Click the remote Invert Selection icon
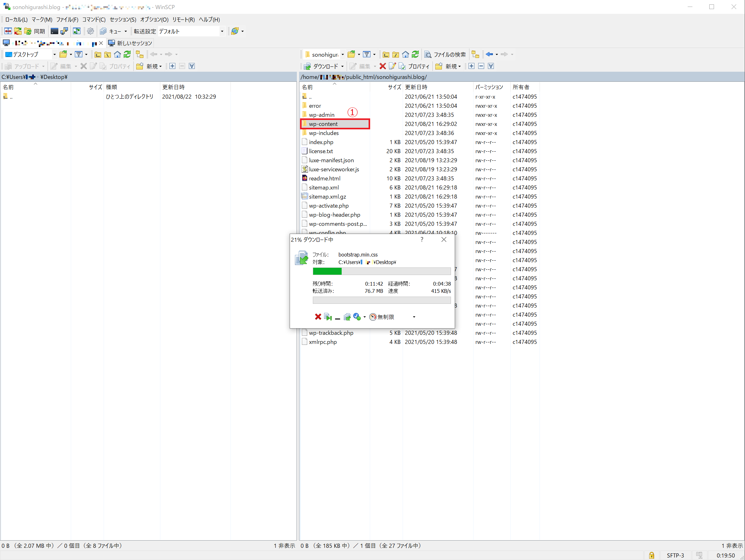Image resolution: width=745 pixels, height=560 pixels. tap(491, 66)
